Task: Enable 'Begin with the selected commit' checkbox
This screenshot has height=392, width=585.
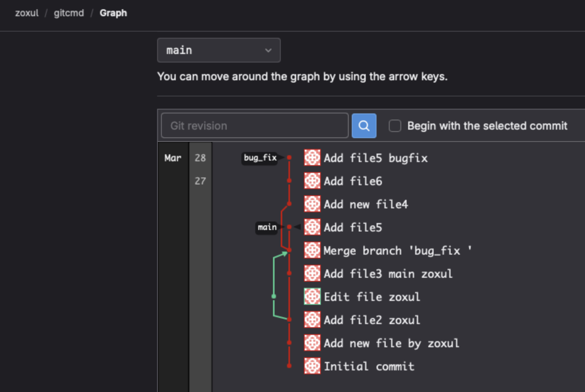Action: pyautogui.click(x=395, y=126)
